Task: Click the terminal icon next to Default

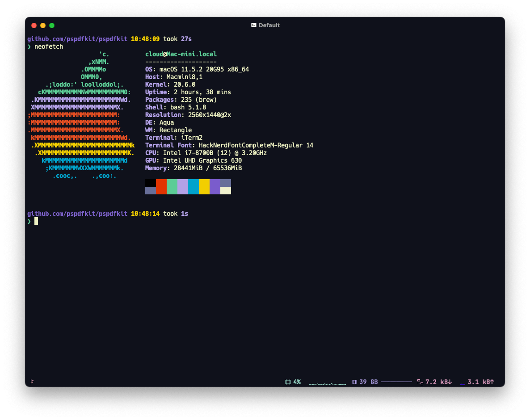Action: coord(253,25)
